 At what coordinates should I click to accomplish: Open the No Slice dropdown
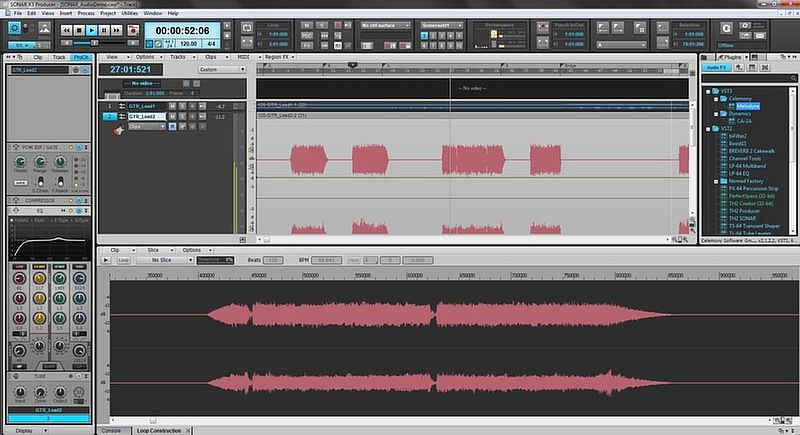tap(164, 259)
